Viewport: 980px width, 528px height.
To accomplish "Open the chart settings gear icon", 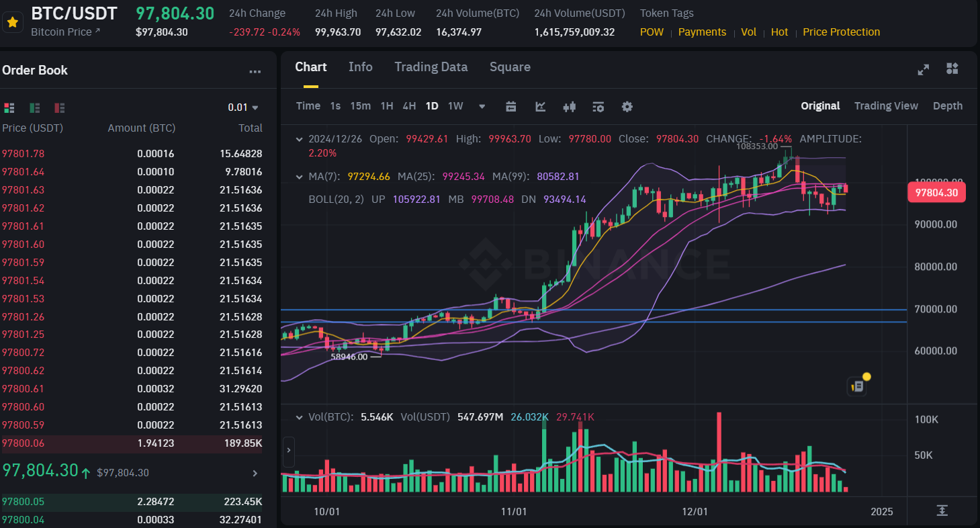I will (x=627, y=106).
